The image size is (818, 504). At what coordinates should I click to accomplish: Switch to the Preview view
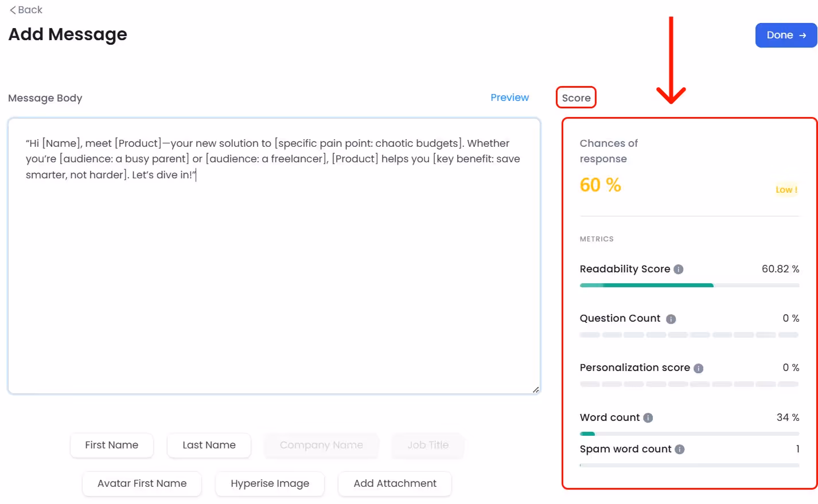click(509, 97)
